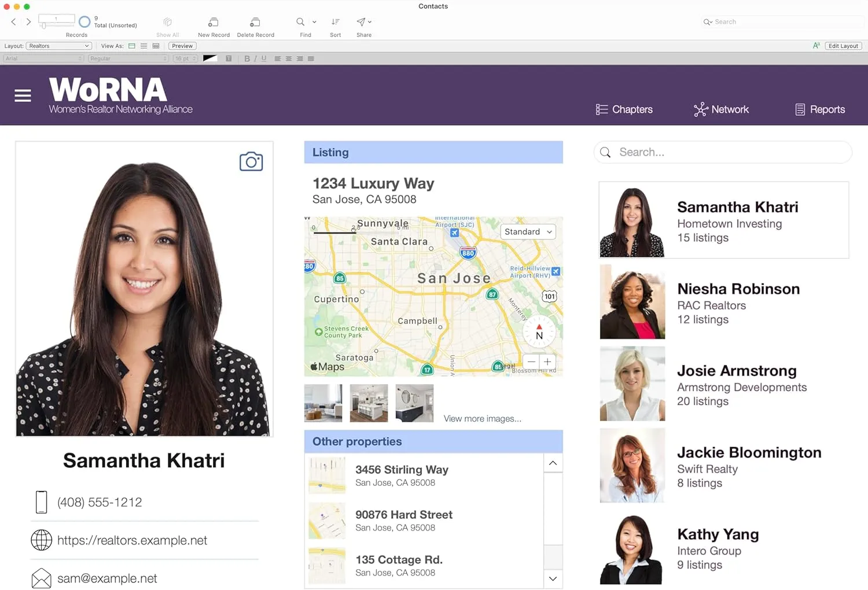Viewport: 868px width, 590px height.
Task: Click the globe icon next to website
Action: point(41,540)
